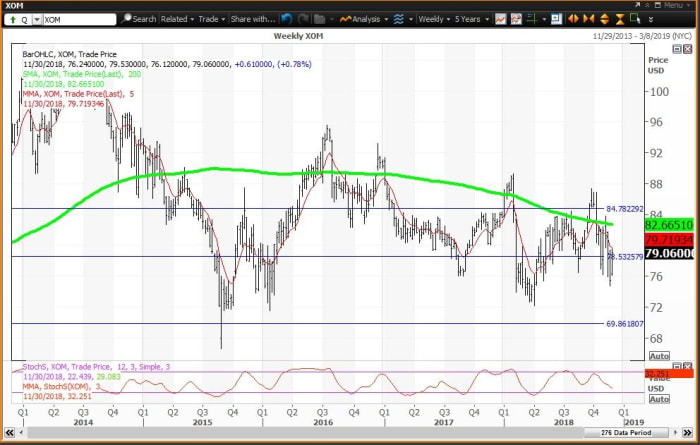Click the blue undo arrow icon
The image size is (700, 445).
tap(287, 19)
